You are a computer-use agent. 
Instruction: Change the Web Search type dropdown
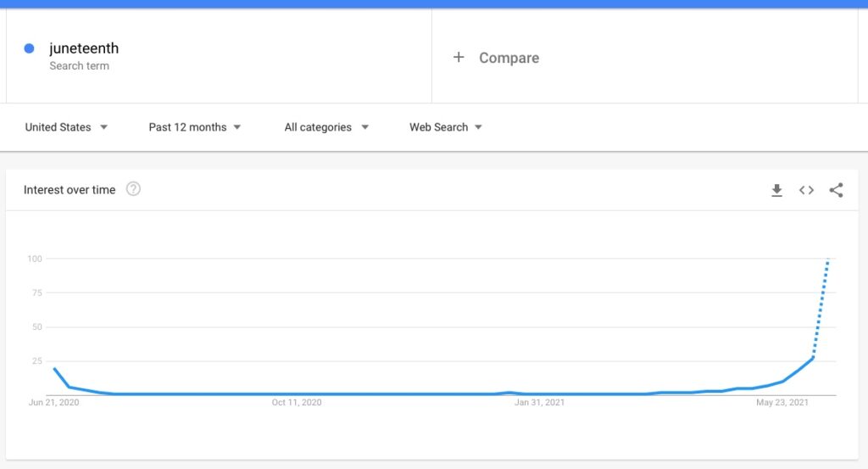pyautogui.click(x=446, y=127)
